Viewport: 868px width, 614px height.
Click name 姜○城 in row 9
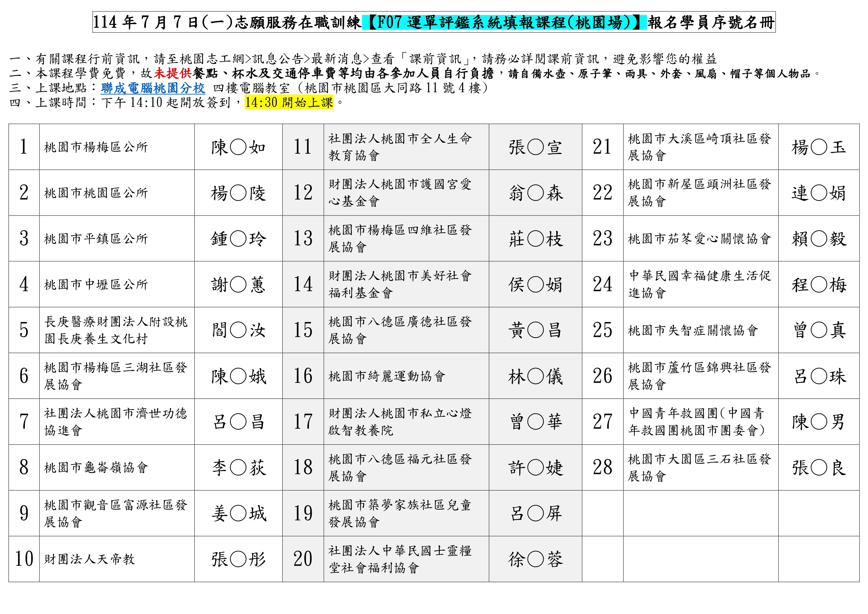click(x=239, y=514)
